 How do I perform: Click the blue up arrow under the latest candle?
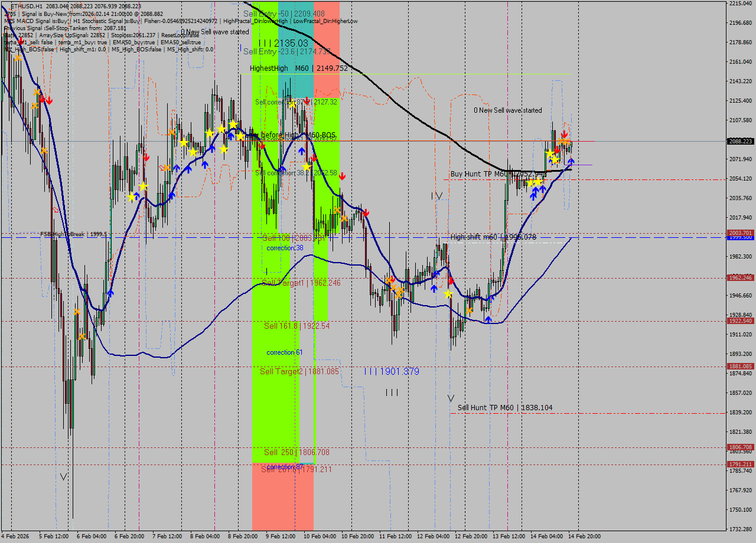pyautogui.click(x=571, y=161)
